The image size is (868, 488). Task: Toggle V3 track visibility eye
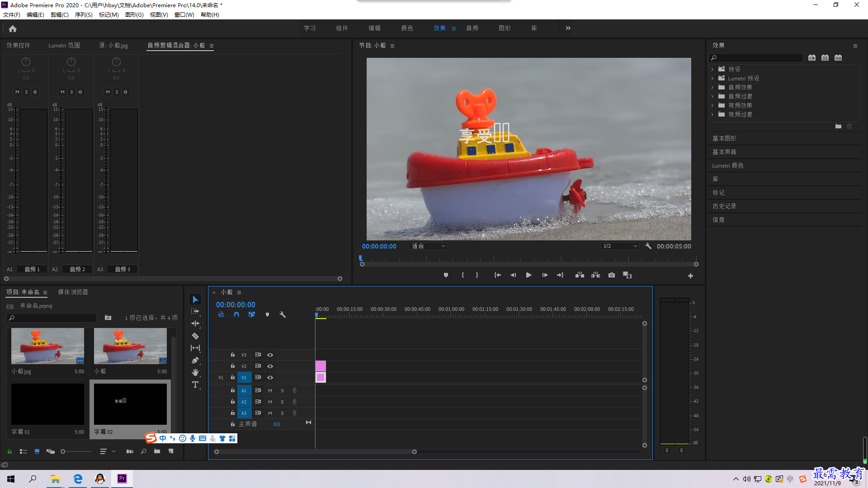coord(270,355)
